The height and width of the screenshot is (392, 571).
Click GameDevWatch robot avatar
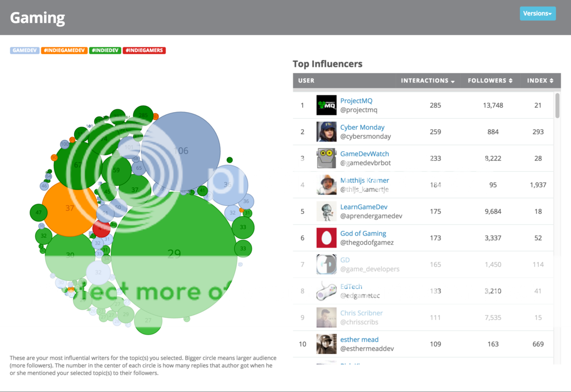[326, 158]
